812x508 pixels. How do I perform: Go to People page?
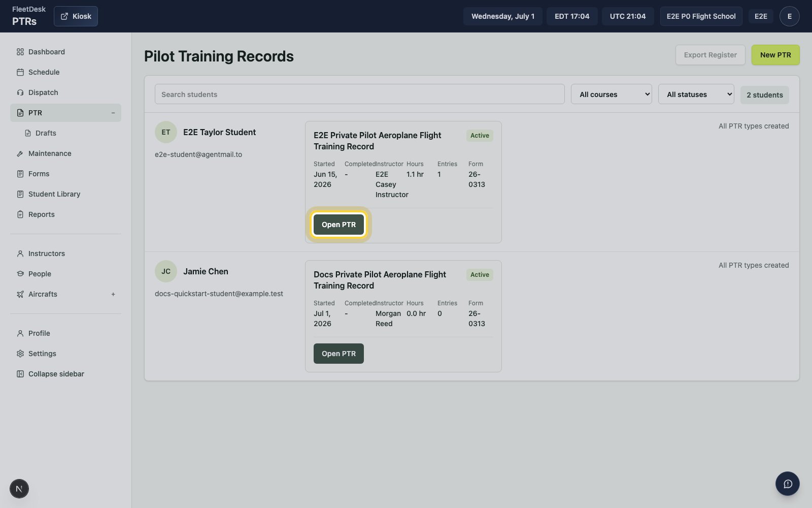point(65,274)
